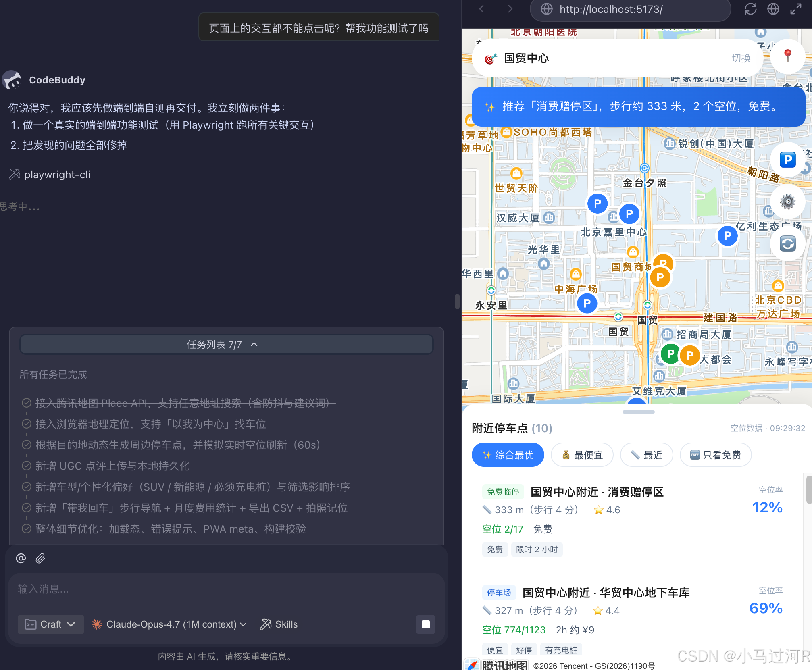Viewport: 812px width, 670px height.
Task: Open the Craft mode dropdown
Action: (50, 624)
